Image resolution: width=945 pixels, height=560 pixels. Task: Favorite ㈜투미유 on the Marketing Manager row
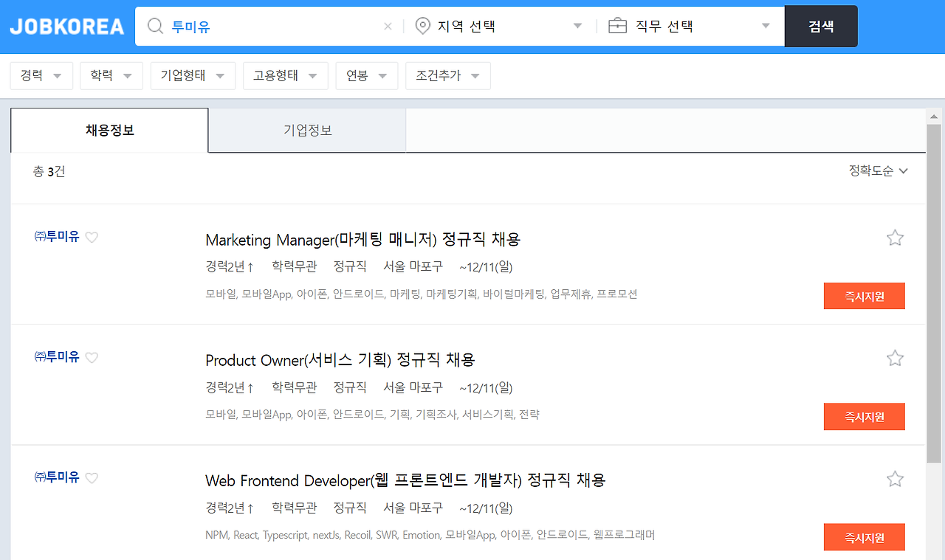tap(92, 237)
